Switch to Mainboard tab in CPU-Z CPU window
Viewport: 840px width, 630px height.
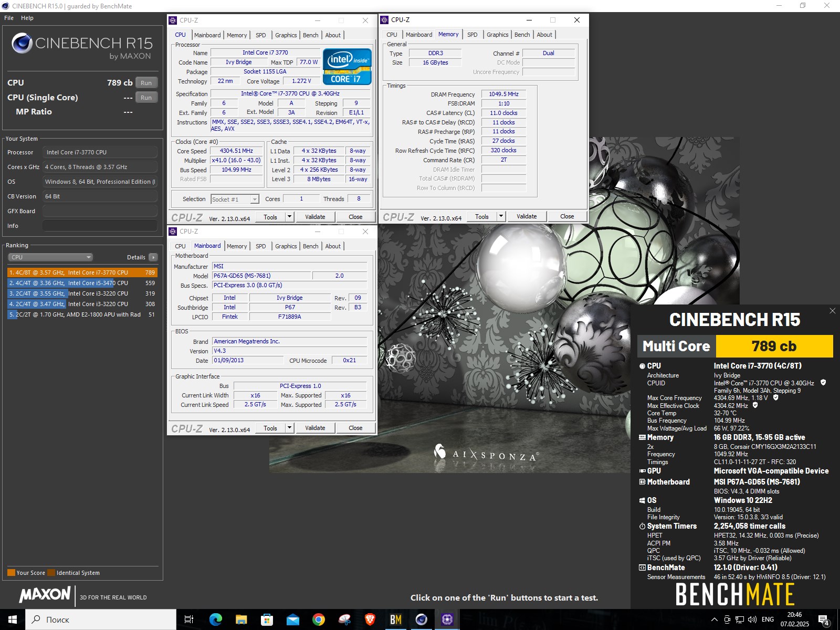(x=207, y=35)
